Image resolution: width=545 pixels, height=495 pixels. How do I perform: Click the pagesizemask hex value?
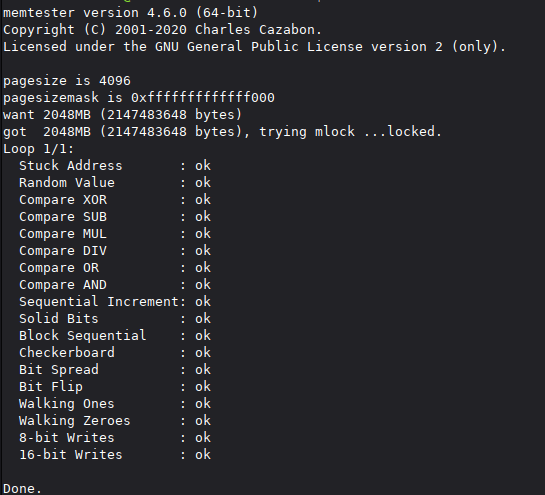pyautogui.click(x=203, y=98)
